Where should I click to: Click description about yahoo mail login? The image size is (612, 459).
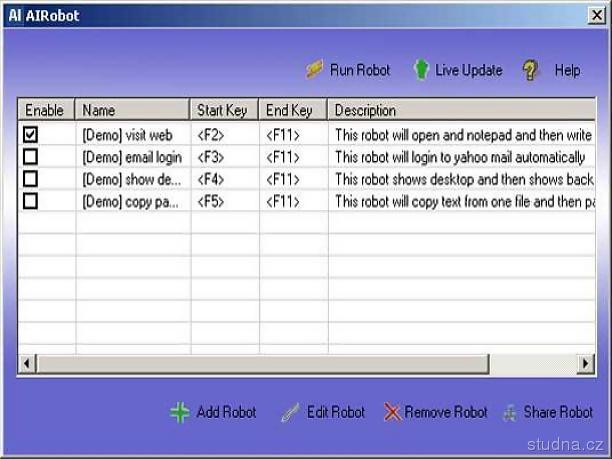pyautogui.click(x=460, y=158)
